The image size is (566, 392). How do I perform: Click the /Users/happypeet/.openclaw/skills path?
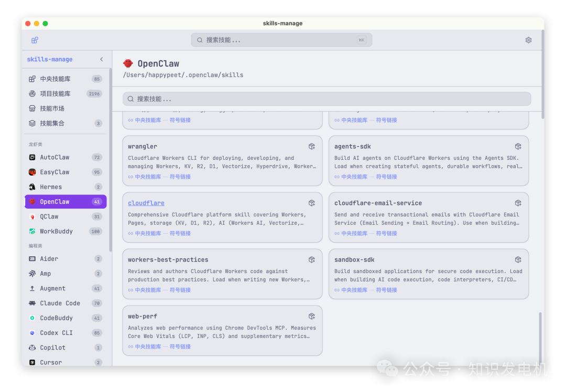pos(183,75)
